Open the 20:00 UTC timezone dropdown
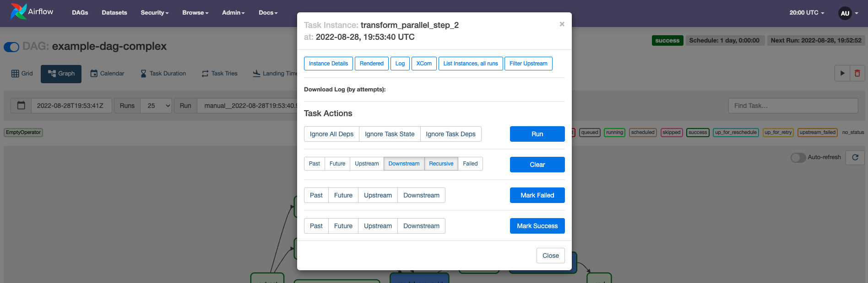 coord(807,13)
